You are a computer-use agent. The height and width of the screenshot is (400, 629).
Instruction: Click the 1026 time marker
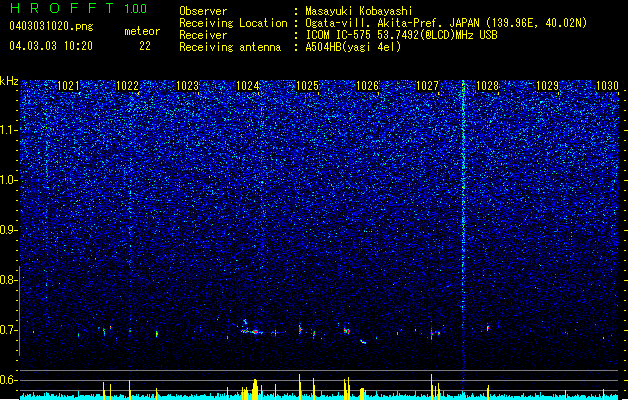367,86
